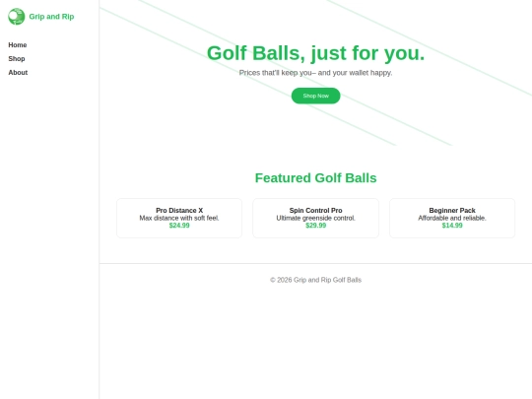Click the hero tagline about wallet happy

(315, 73)
